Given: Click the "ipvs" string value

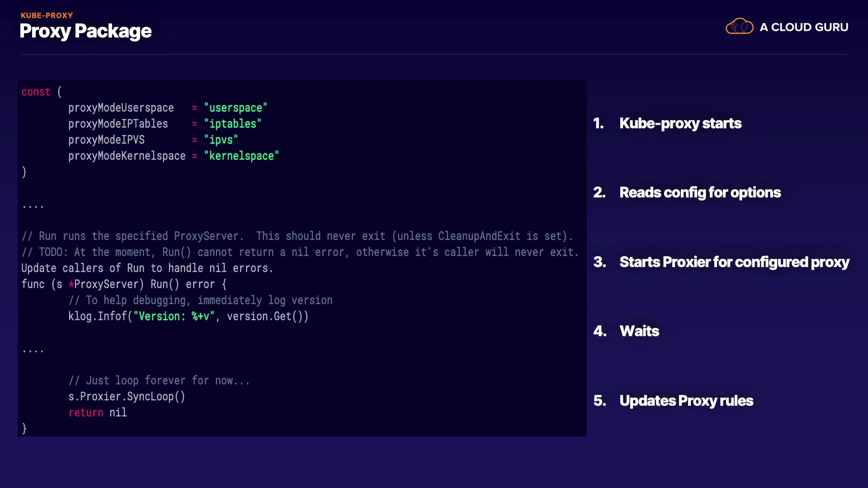Looking at the screenshot, I should 221,140.
